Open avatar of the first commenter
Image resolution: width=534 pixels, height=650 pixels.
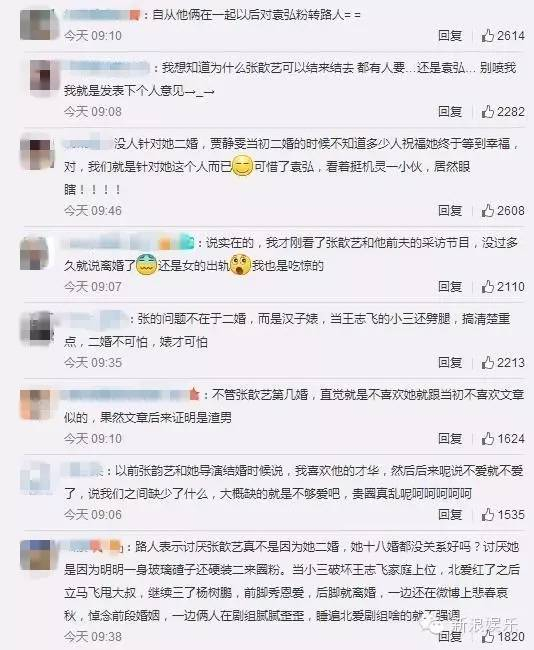point(37,25)
